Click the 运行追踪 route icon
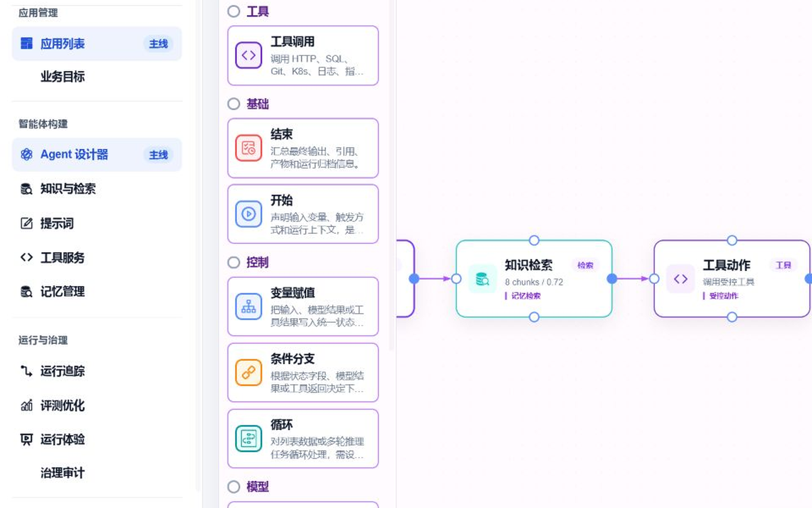Viewport: 812px width, 508px height. [27, 371]
